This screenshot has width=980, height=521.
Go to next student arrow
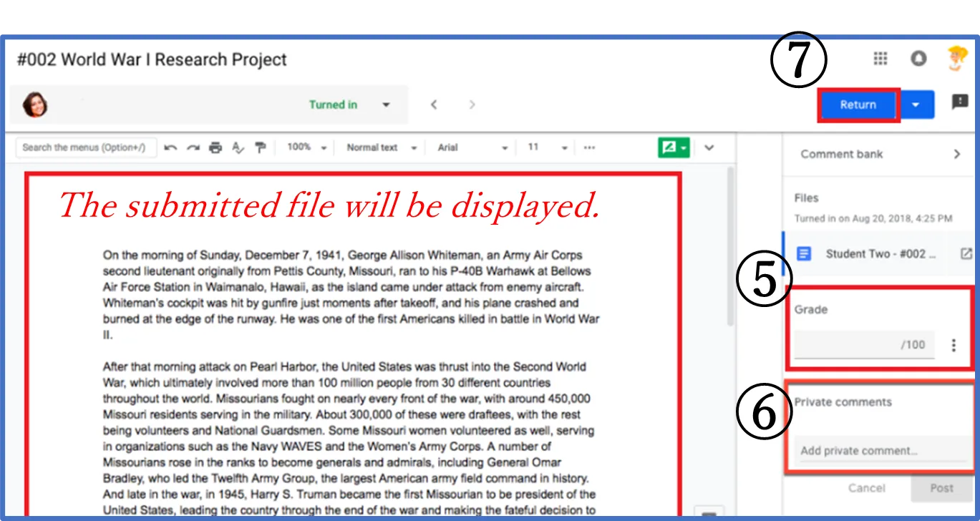[472, 104]
